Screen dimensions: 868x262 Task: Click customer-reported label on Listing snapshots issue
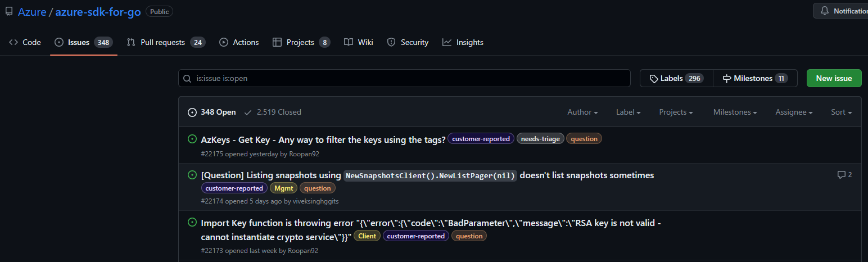pos(234,188)
